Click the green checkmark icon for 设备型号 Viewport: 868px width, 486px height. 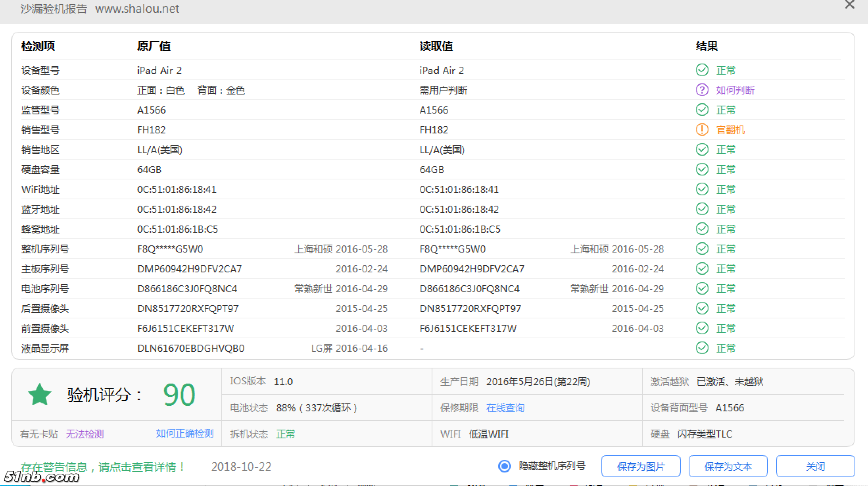coord(702,70)
